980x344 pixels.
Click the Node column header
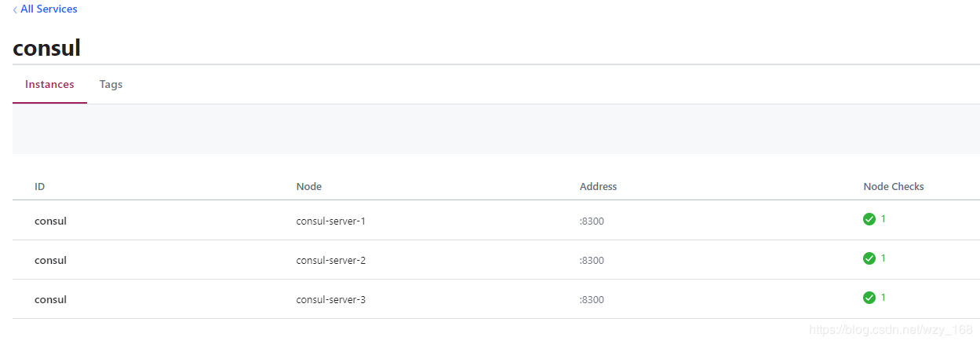(308, 186)
